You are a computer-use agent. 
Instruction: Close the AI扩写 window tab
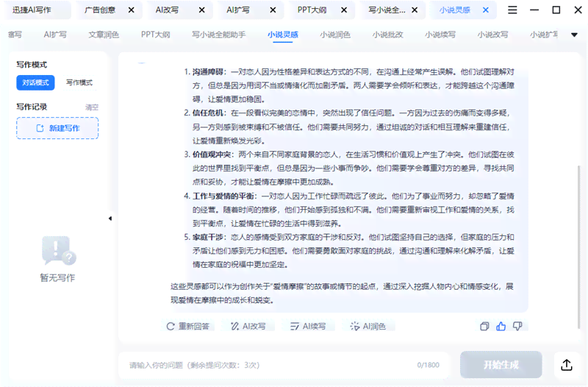[x=273, y=10]
